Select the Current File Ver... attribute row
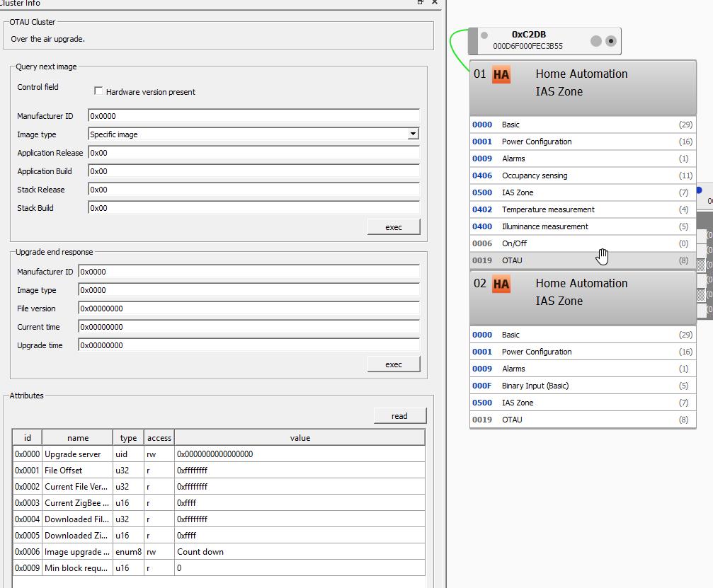The image size is (713, 588). coord(219,487)
